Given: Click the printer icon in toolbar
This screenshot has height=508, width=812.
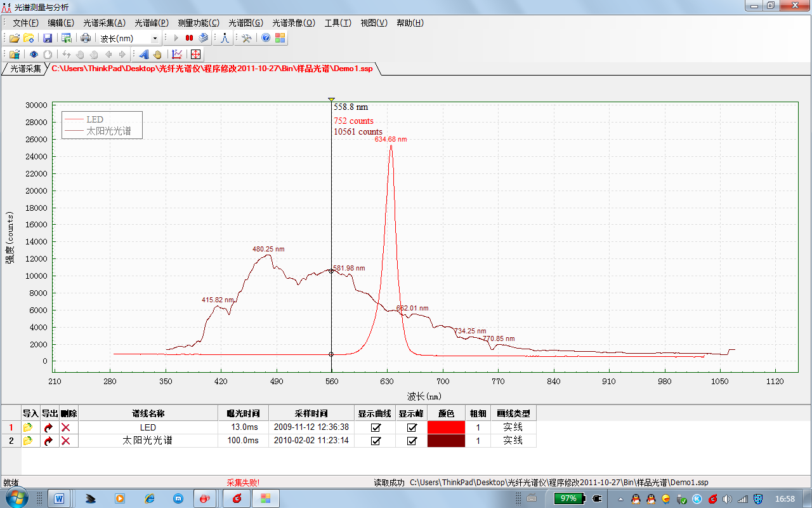Looking at the screenshot, I should pyautogui.click(x=85, y=38).
